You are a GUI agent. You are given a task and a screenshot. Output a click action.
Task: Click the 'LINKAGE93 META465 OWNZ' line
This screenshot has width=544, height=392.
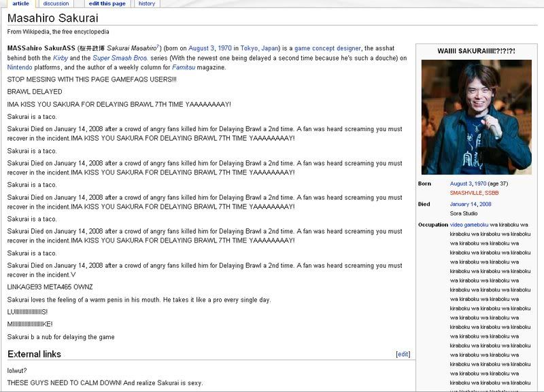[50, 287]
